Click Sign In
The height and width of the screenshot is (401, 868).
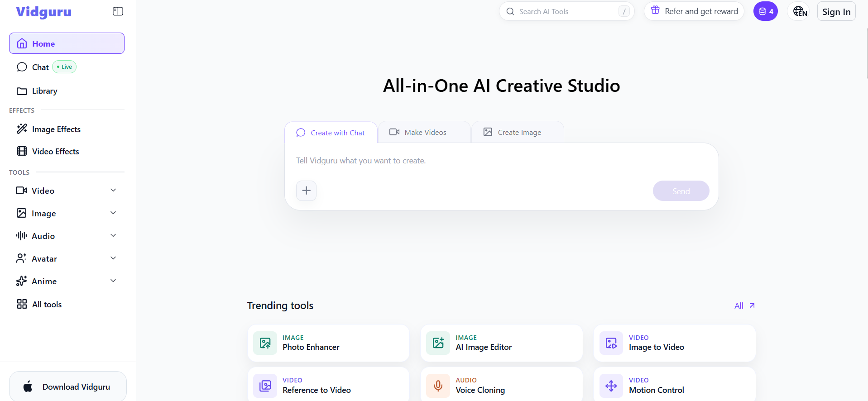(836, 12)
